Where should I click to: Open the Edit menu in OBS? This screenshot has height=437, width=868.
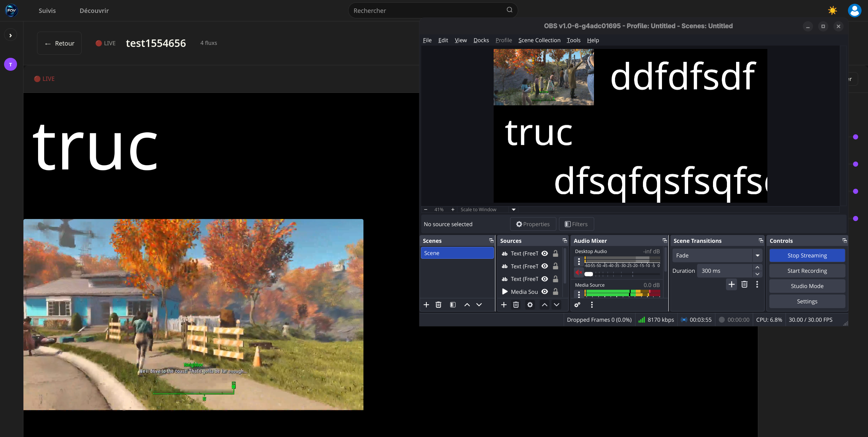pos(443,40)
